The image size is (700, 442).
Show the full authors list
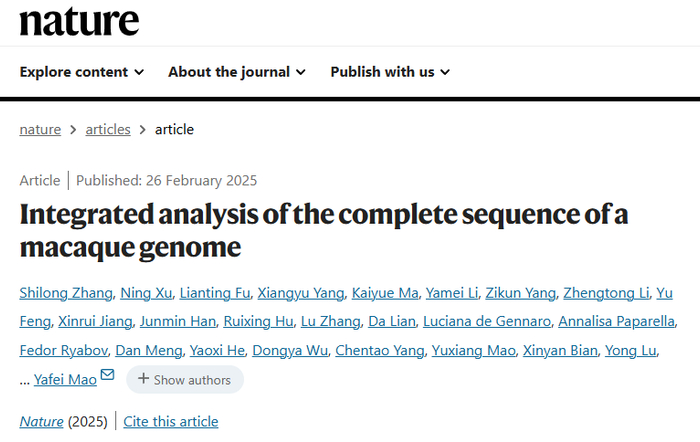pyautogui.click(x=185, y=380)
